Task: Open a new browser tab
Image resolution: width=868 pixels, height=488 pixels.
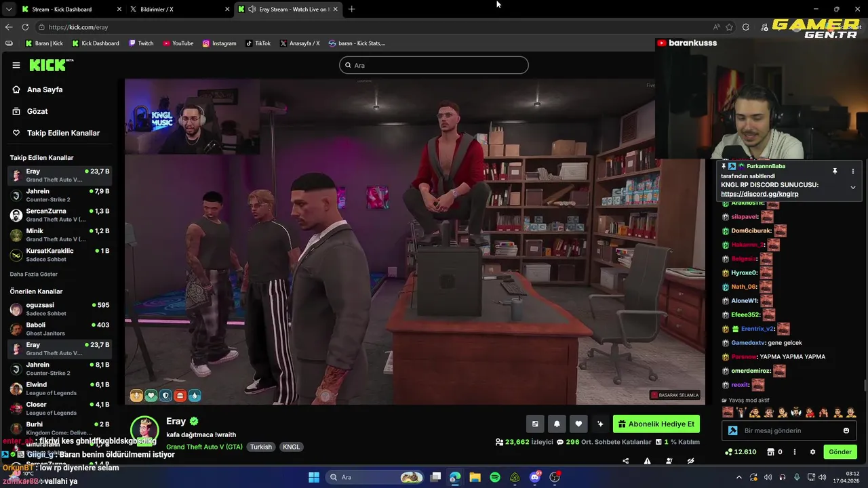Action: point(351,9)
